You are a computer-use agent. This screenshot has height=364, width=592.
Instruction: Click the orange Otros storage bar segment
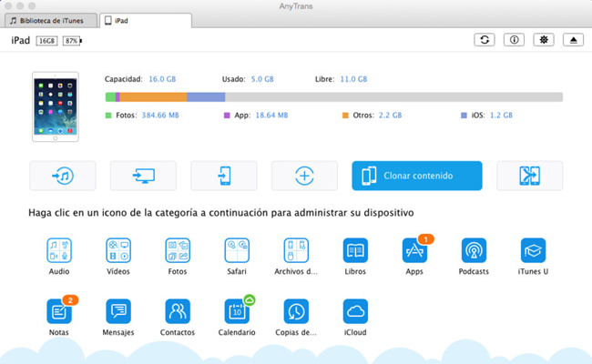[x=153, y=96]
